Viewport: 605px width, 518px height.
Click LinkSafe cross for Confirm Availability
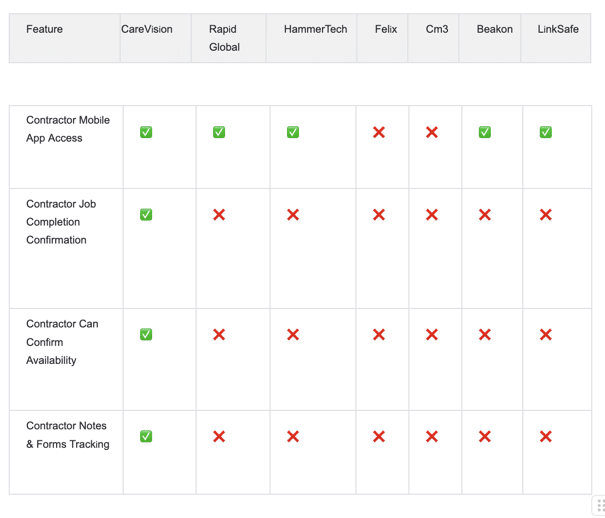pyautogui.click(x=546, y=335)
